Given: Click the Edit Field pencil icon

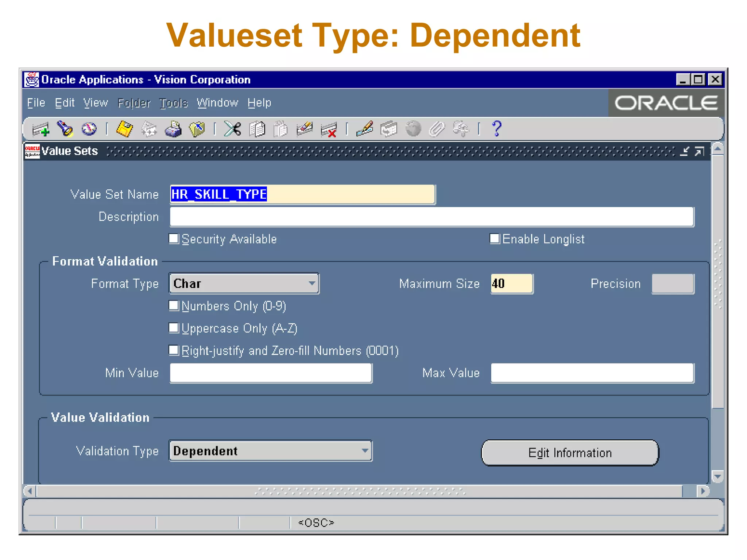Looking at the screenshot, I should tap(364, 129).
